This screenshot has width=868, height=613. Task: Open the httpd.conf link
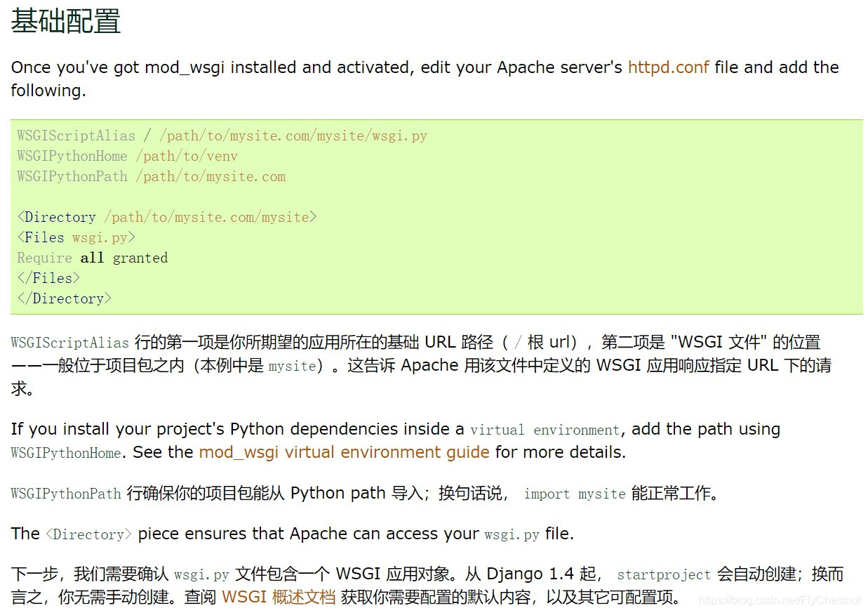668,67
